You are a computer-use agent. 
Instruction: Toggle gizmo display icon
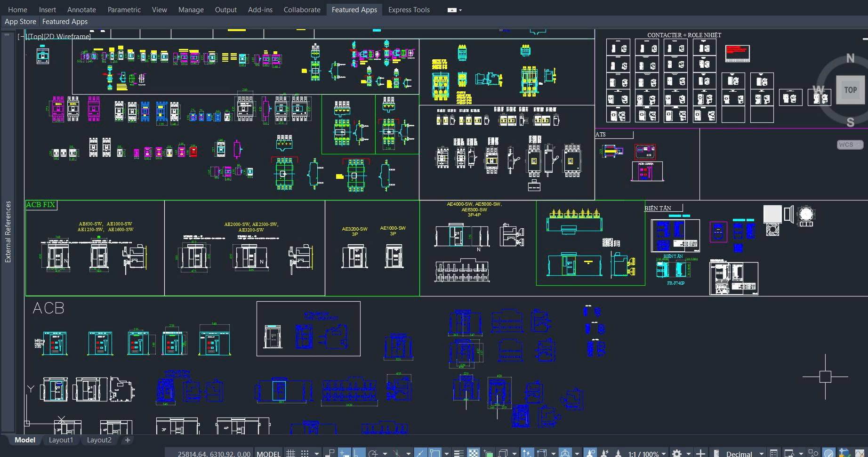(566, 453)
